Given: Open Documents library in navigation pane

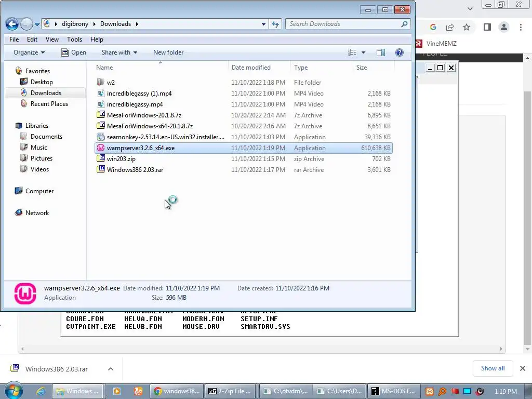Looking at the screenshot, I should click(x=46, y=137).
